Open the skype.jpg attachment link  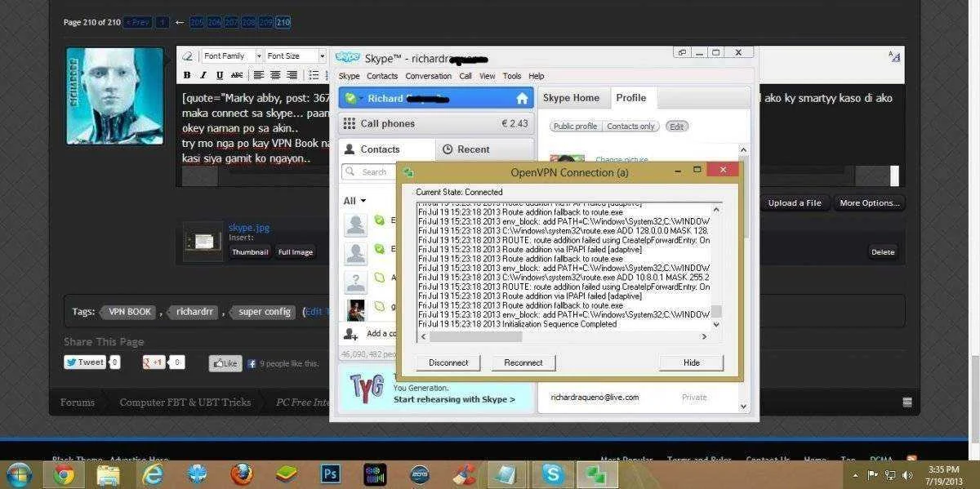[x=248, y=228]
